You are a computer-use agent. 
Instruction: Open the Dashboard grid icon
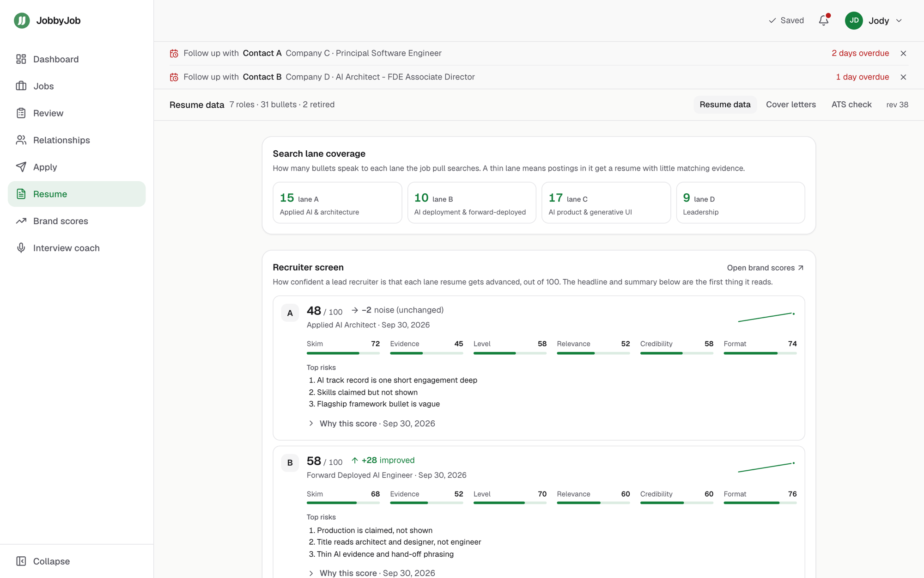21,59
